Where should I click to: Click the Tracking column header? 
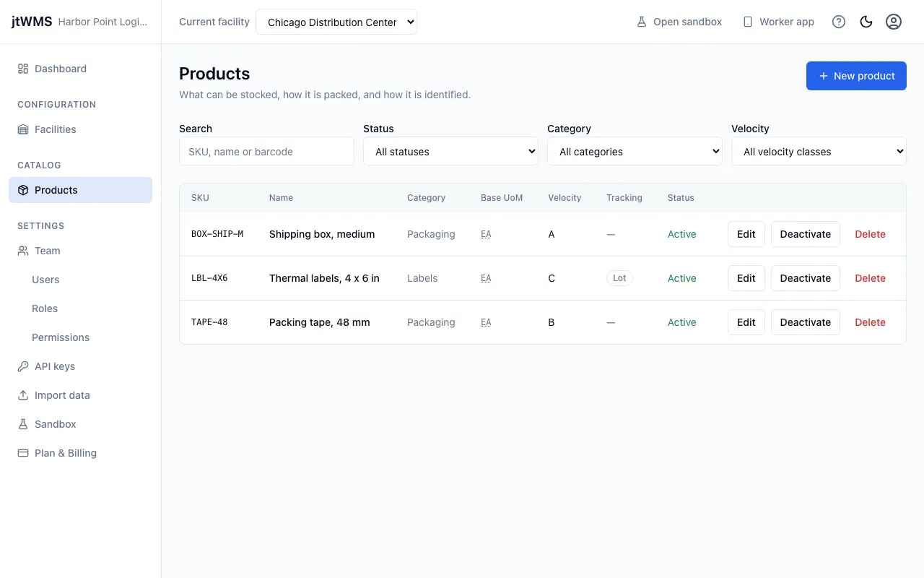click(x=624, y=197)
